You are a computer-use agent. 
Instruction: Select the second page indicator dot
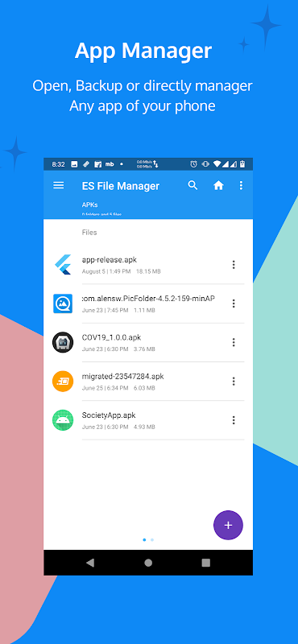[152, 539]
